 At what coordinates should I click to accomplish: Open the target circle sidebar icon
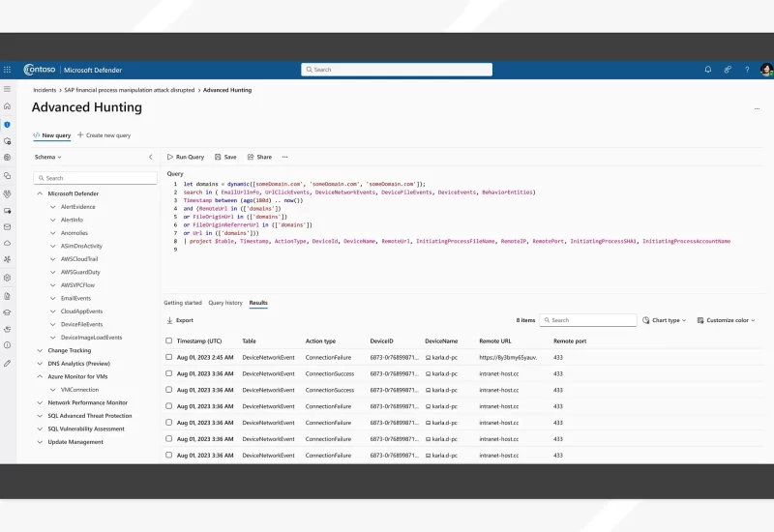click(x=7, y=158)
